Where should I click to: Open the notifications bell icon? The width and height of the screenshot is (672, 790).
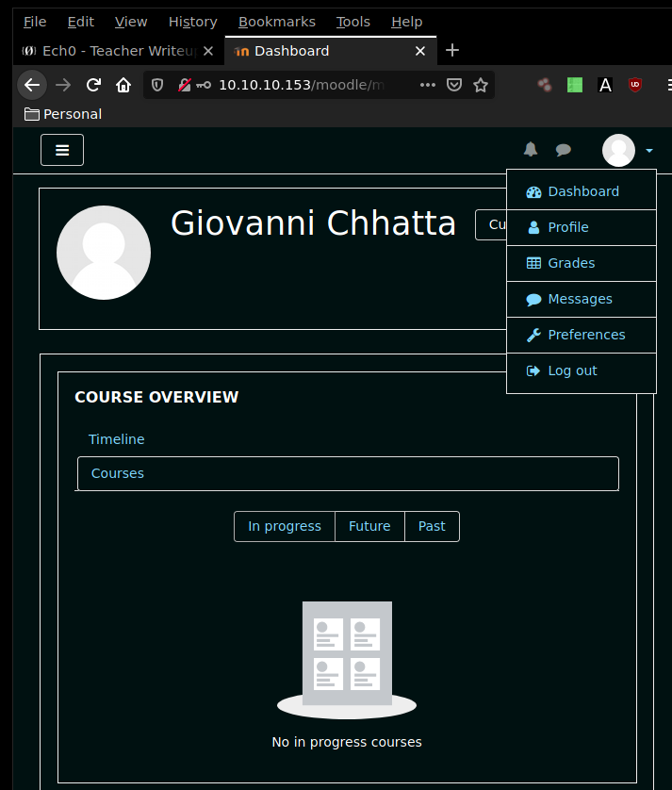point(531,150)
